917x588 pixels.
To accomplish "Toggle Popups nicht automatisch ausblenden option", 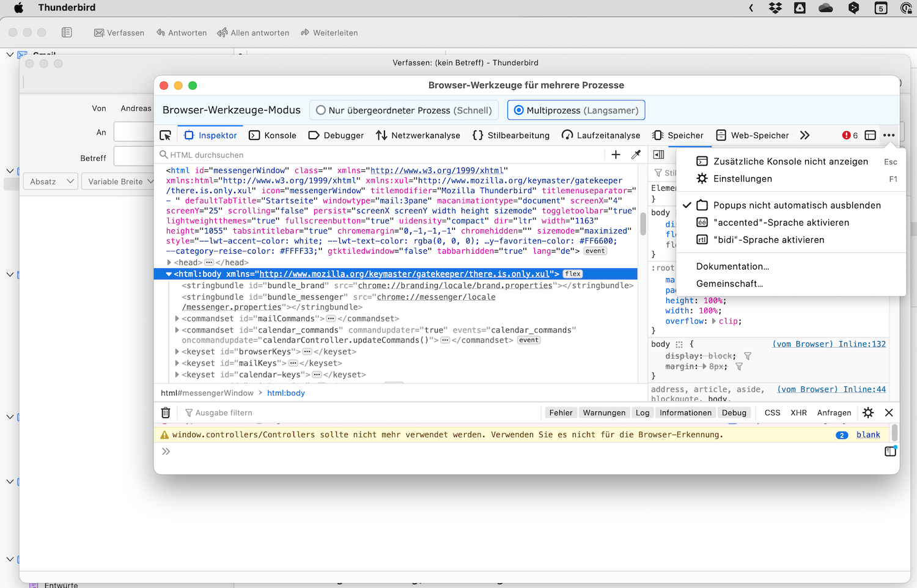I will tap(797, 205).
